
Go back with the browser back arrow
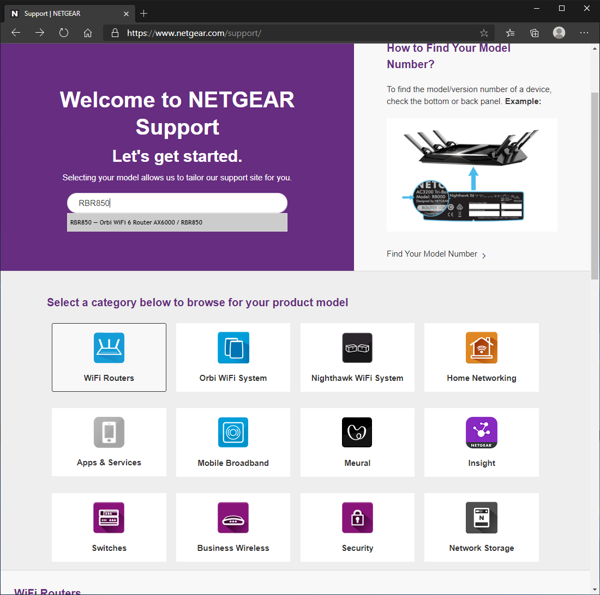16,33
